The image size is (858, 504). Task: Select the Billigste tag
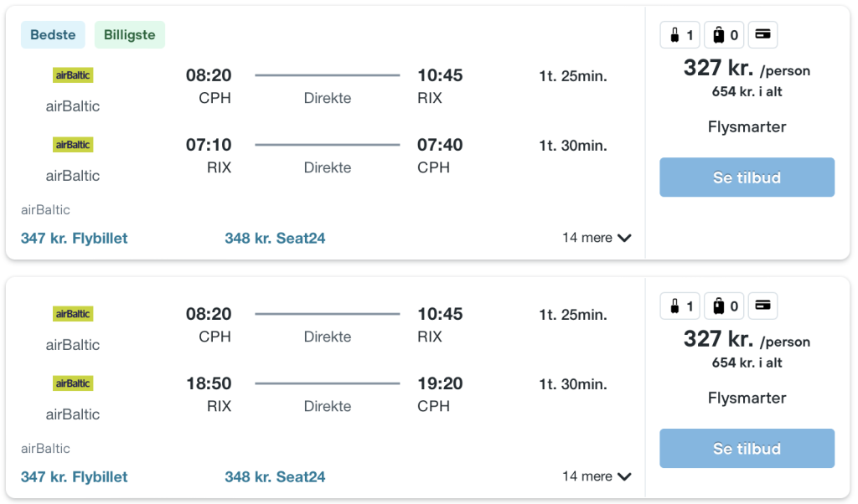click(x=130, y=35)
